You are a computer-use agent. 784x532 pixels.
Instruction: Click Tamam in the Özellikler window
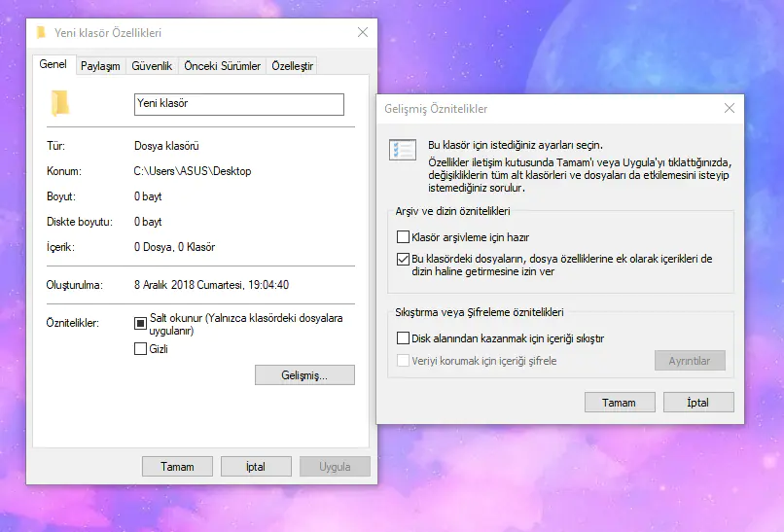[x=177, y=467]
